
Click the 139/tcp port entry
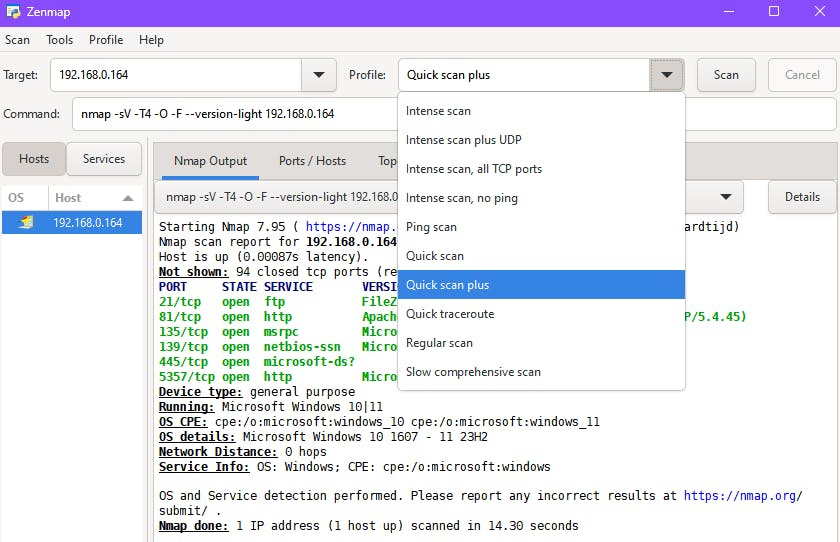(x=183, y=347)
